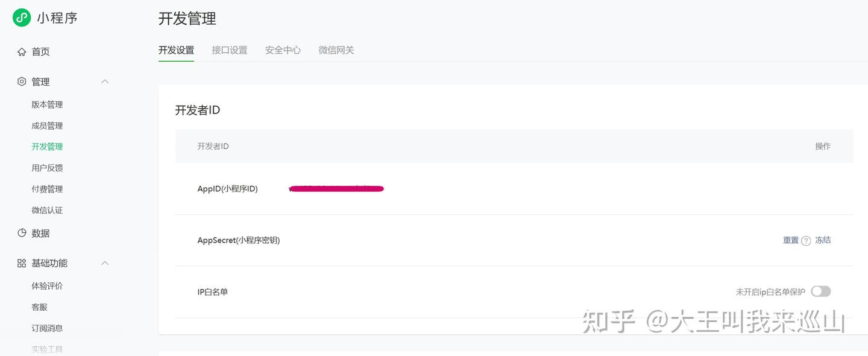Click the green Mini Program logo icon
Image resolution: width=868 pixels, height=356 pixels.
tap(22, 17)
